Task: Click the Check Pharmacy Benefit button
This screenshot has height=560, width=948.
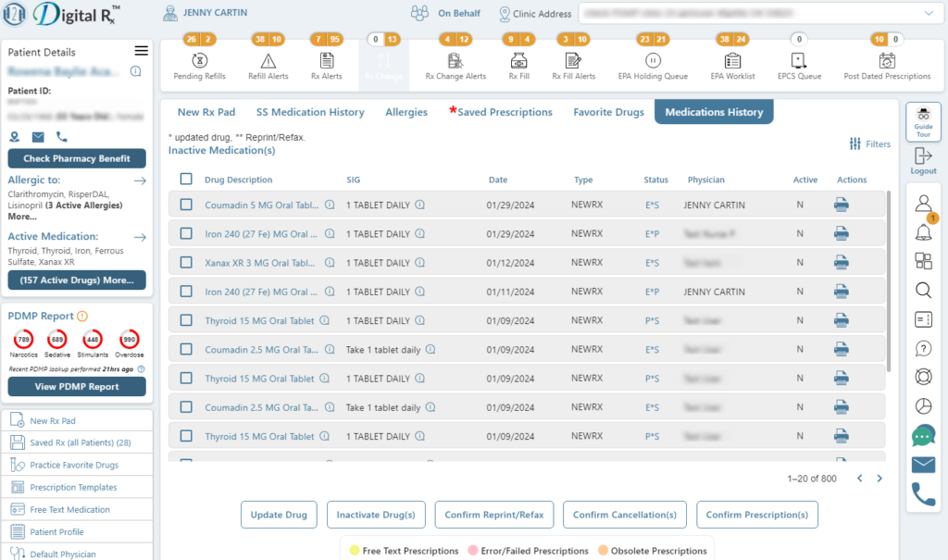Action: pyautogui.click(x=77, y=158)
